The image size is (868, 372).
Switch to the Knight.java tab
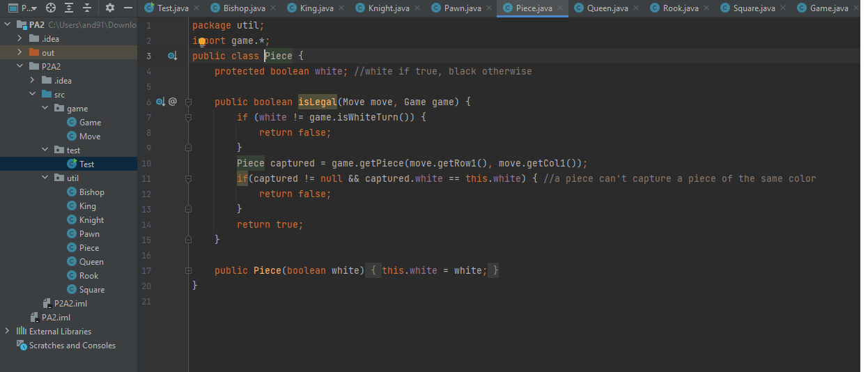389,8
